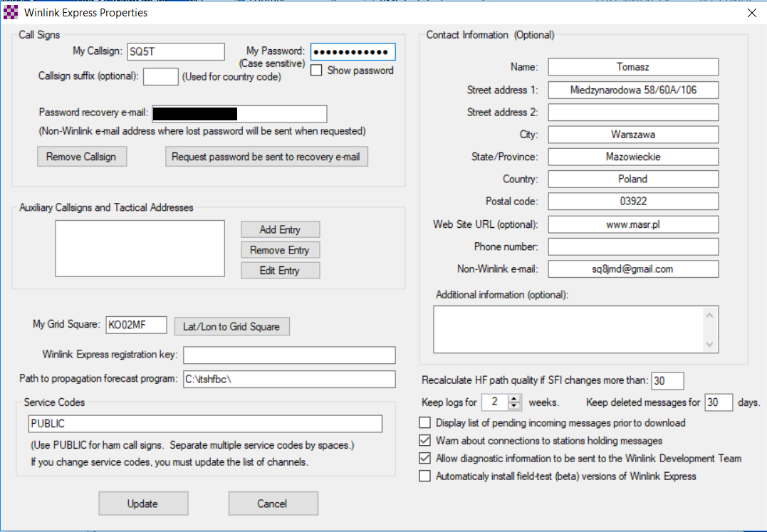This screenshot has width=767, height=532.
Task: Disable sending diagnostic information to Winlink team
Action: (425, 458)
